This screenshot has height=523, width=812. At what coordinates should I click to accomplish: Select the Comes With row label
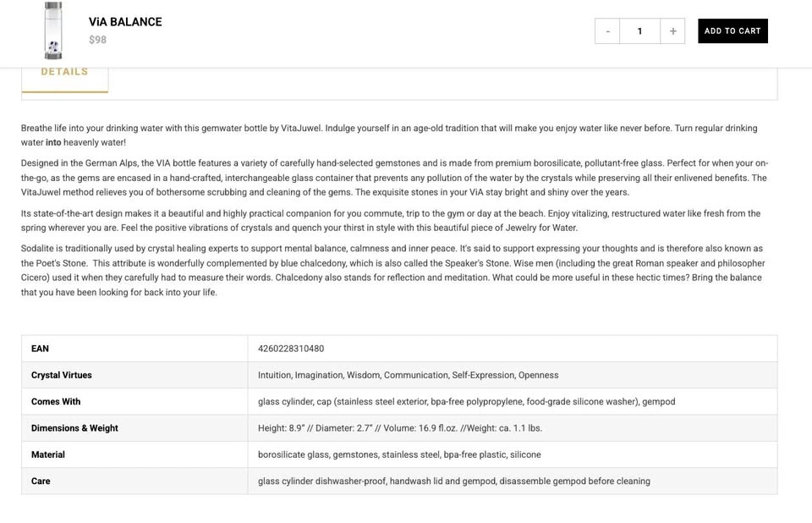[57, 402]
